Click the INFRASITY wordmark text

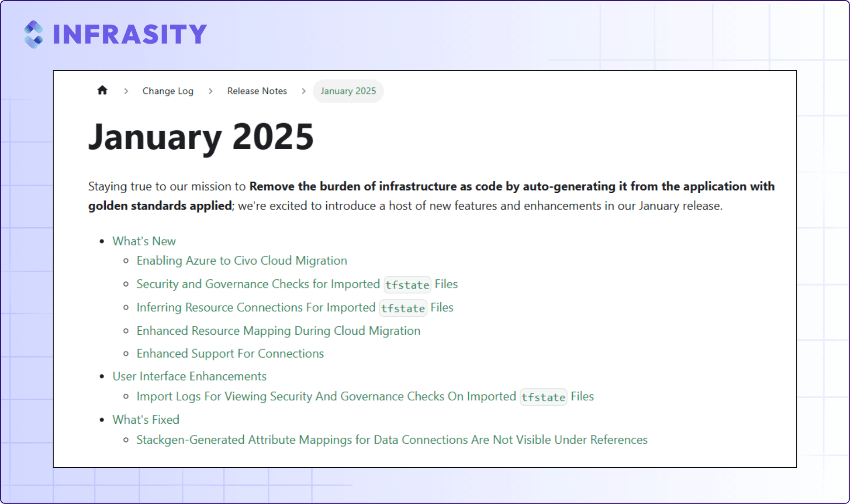[130, 34]
